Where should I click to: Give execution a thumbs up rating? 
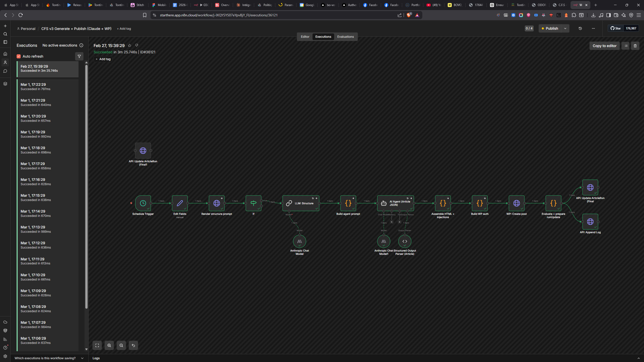[x=130, y=46]
